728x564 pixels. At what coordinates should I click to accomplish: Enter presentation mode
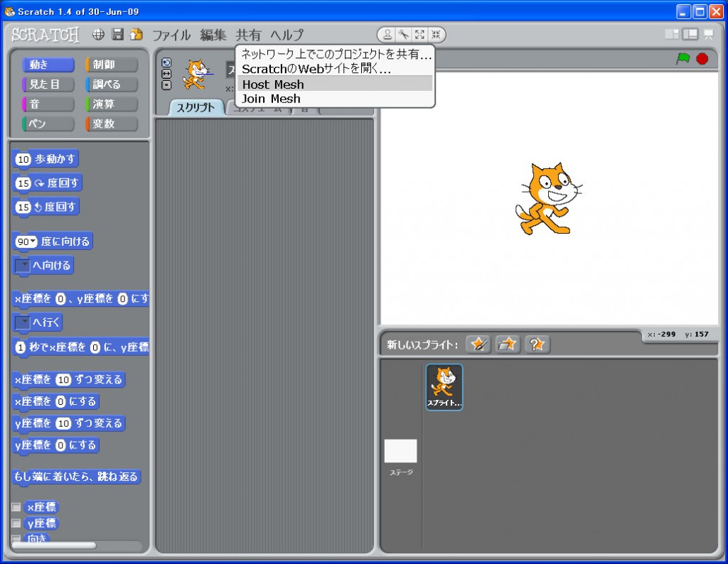709,34
